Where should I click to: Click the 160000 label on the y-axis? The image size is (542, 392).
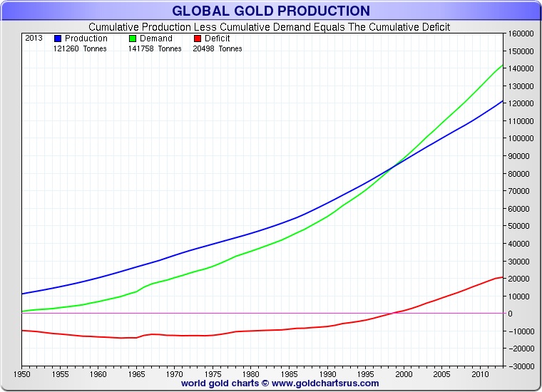(521, 34)
